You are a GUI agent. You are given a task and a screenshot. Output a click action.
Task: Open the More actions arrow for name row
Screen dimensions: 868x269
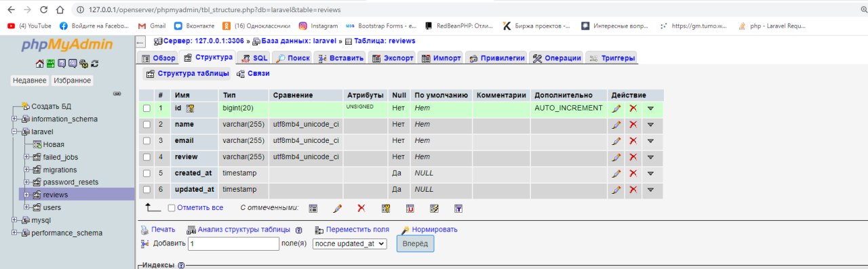(651, 125)
